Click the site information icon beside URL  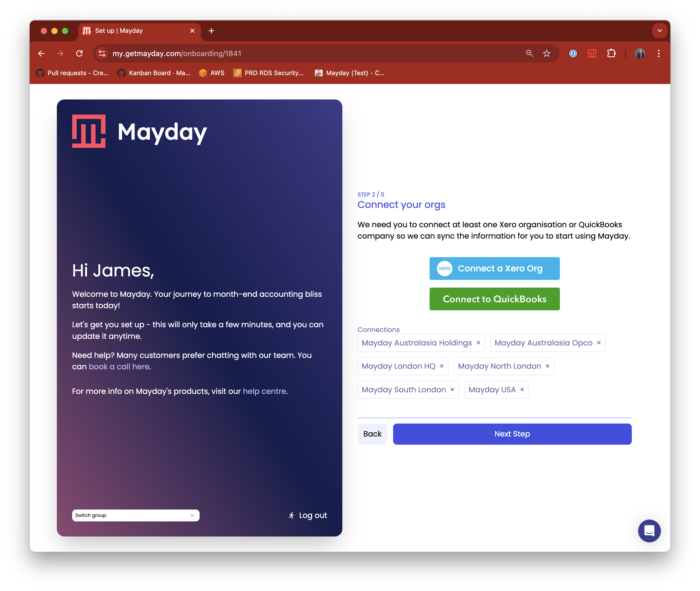[x=102, y=54]
